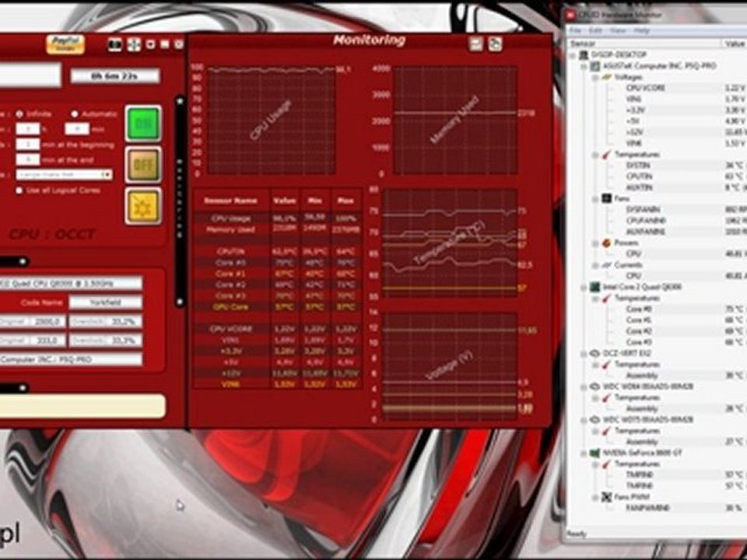747x560 pixels.
Task: Click the yellow gear settings button in OCCT
Action: [x=143, y=205]
